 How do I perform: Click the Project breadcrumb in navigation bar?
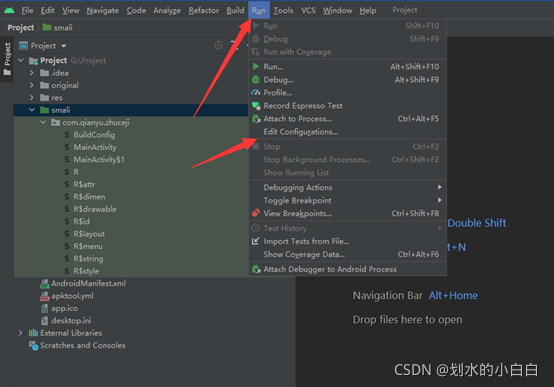click(x=20, y=28)
